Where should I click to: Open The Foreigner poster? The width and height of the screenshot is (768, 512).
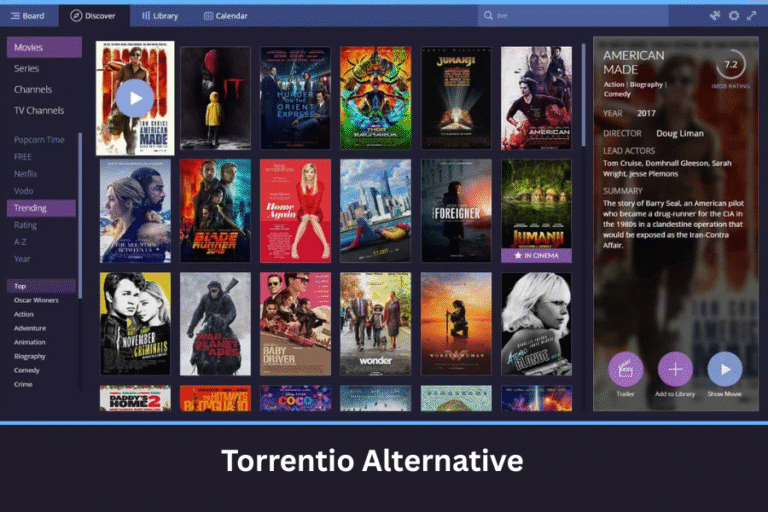(x=456, y=211)
